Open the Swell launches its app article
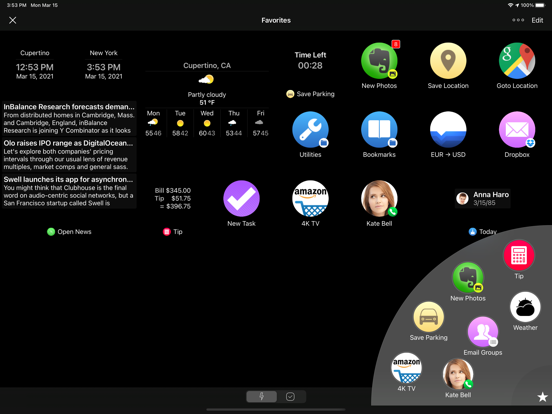This screenshot has height=414, width=552. point(69,191)
